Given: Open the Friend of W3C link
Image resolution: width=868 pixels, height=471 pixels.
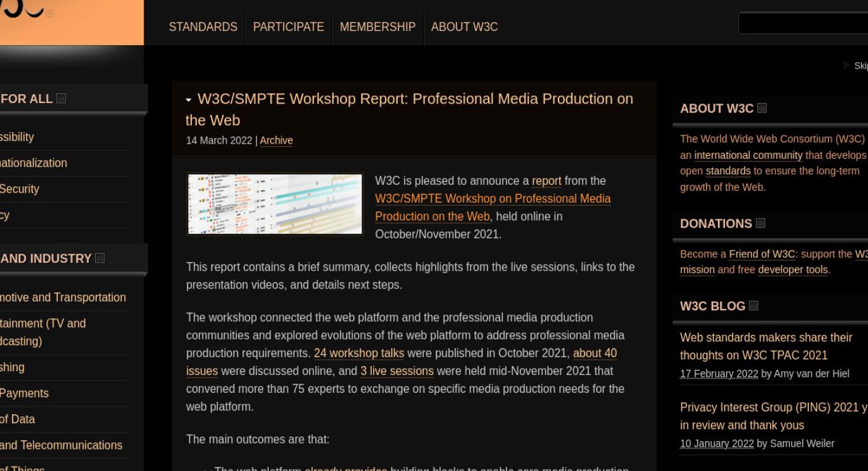Looking at the screenshot, I should click(762, 254).
